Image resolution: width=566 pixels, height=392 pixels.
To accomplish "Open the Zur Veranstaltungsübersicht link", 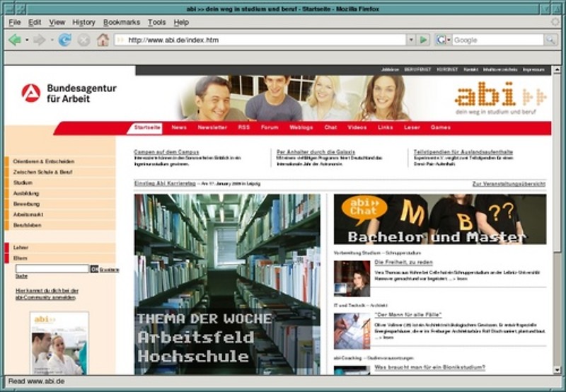I will [x=509, y=184].
